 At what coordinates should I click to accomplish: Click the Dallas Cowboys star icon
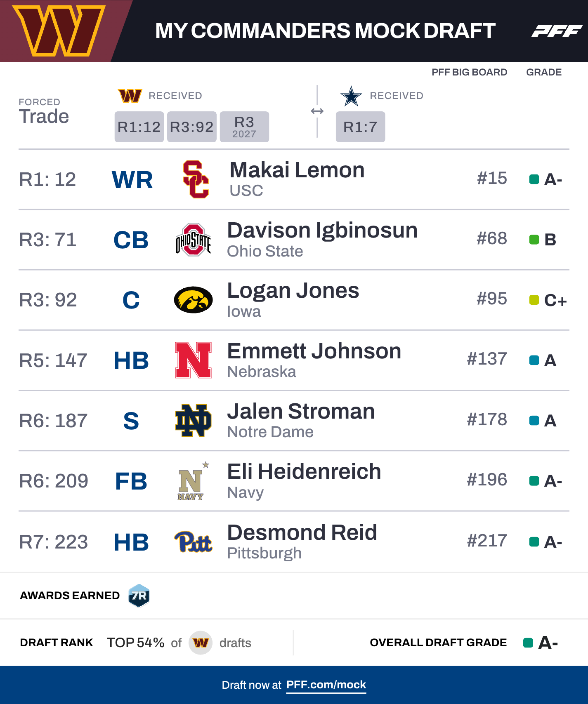click(x=351, y=96)
